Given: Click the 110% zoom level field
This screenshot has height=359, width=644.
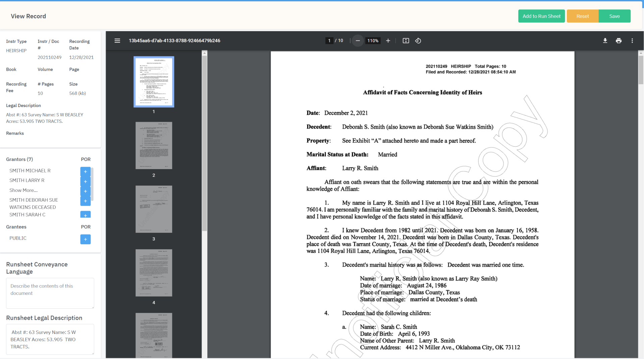Looking at the screenshot, I should tap(373, 41).
